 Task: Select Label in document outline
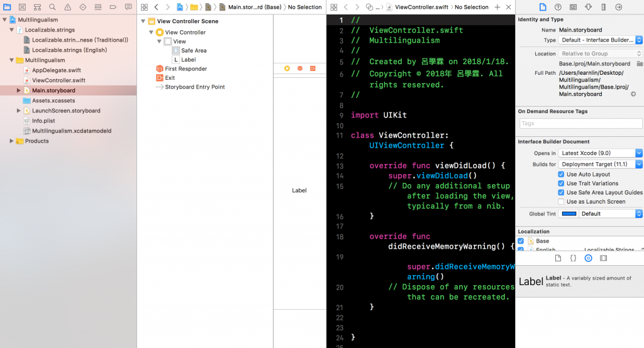pos(189,60)
